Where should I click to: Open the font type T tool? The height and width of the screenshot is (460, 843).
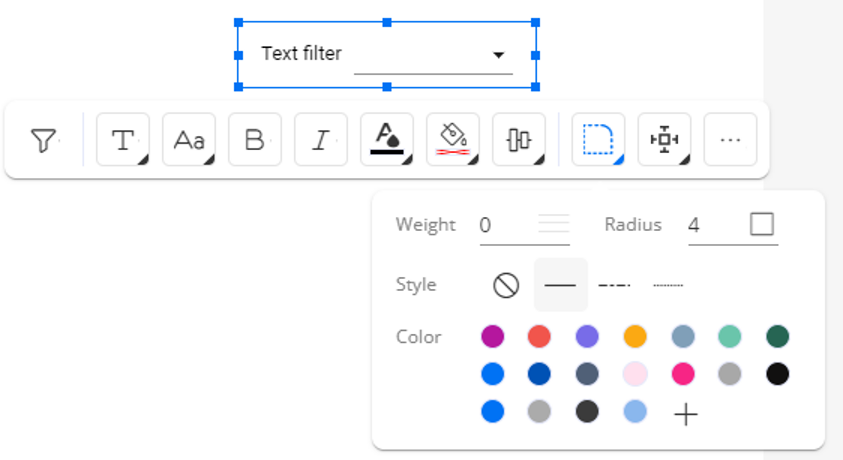coord(123,140)
